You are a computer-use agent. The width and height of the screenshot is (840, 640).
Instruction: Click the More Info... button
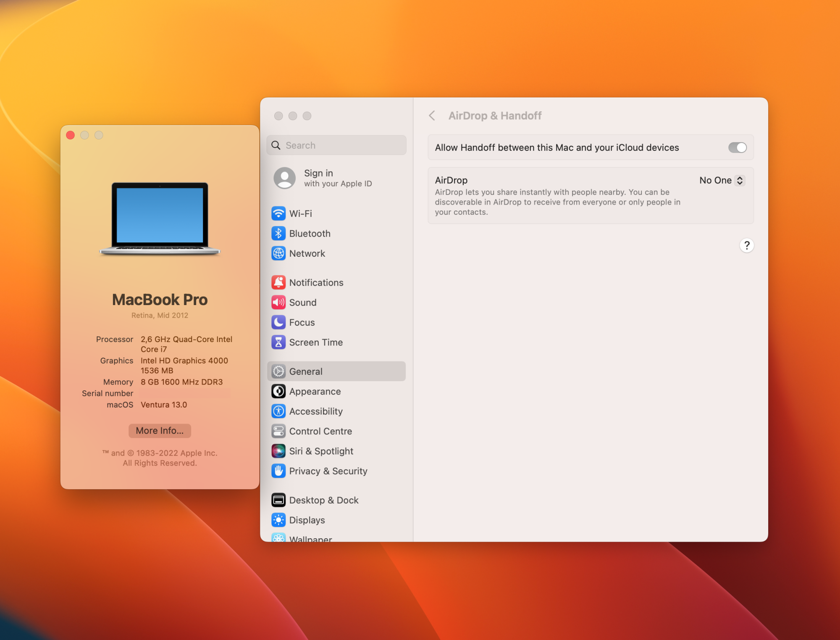[x=160, y=431]
